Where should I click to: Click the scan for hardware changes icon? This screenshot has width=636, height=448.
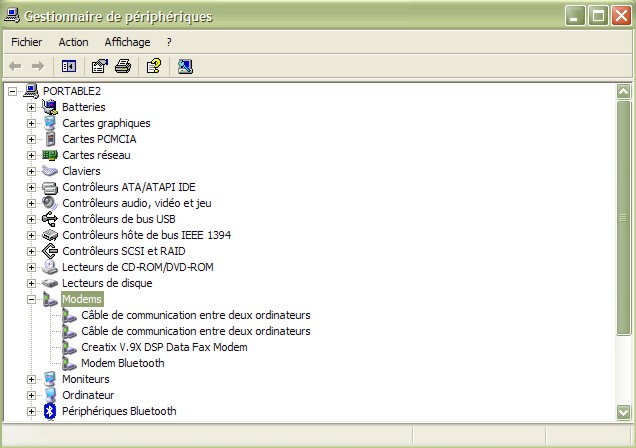pyautogui.click(x=185, y=67)
